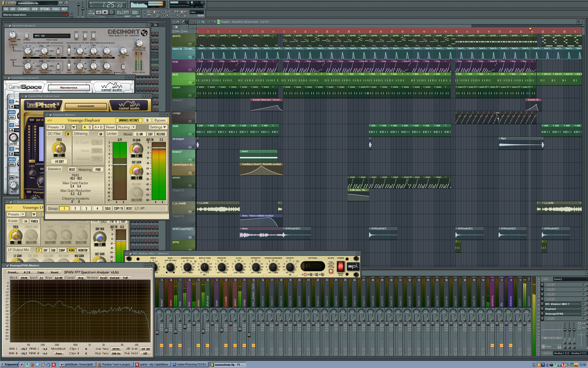
Task: Click the audio clips tab icon in Playlist
Action: coord(176,27)
